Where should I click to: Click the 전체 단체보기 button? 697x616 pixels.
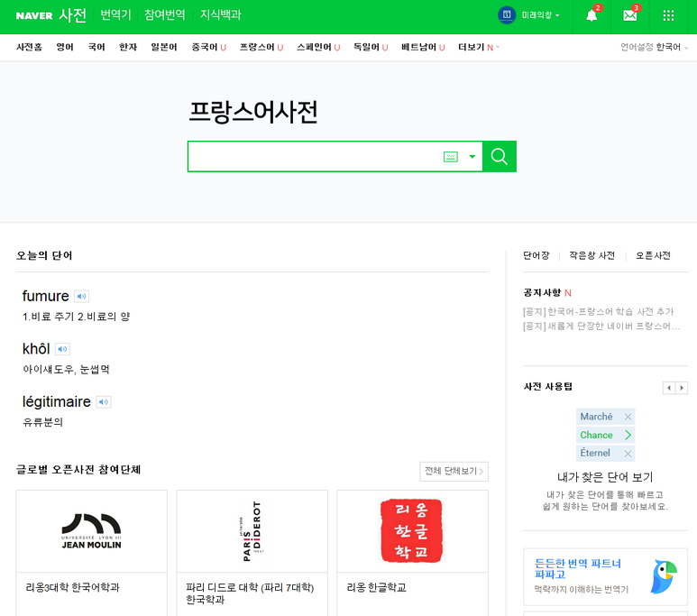[x=454, y=472]
